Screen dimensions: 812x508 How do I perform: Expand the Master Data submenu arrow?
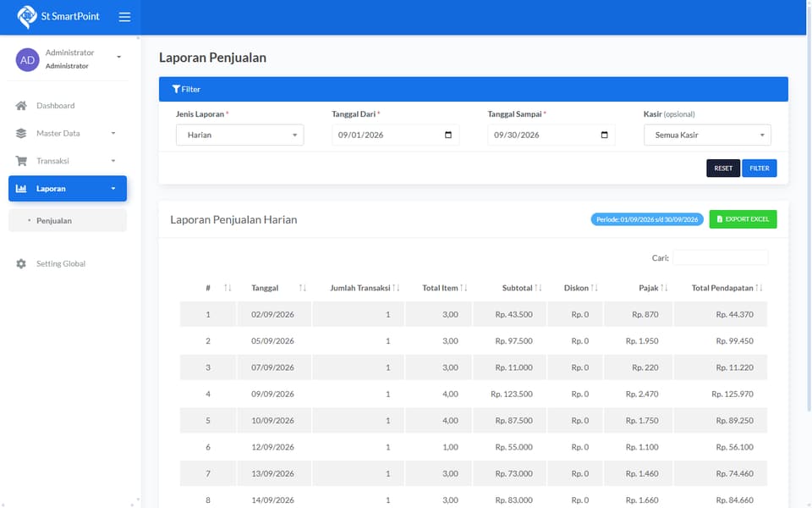(113, 133)
